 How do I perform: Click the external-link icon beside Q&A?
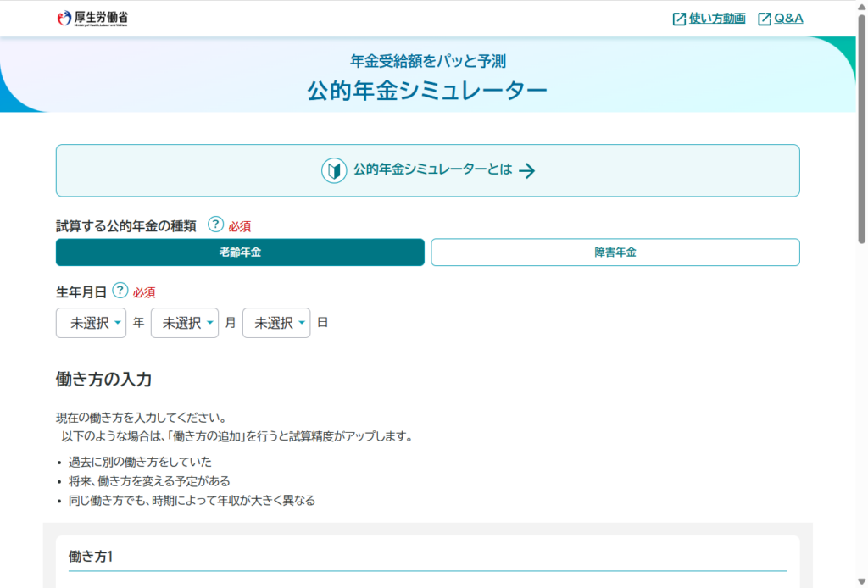(x=763, y=17)
